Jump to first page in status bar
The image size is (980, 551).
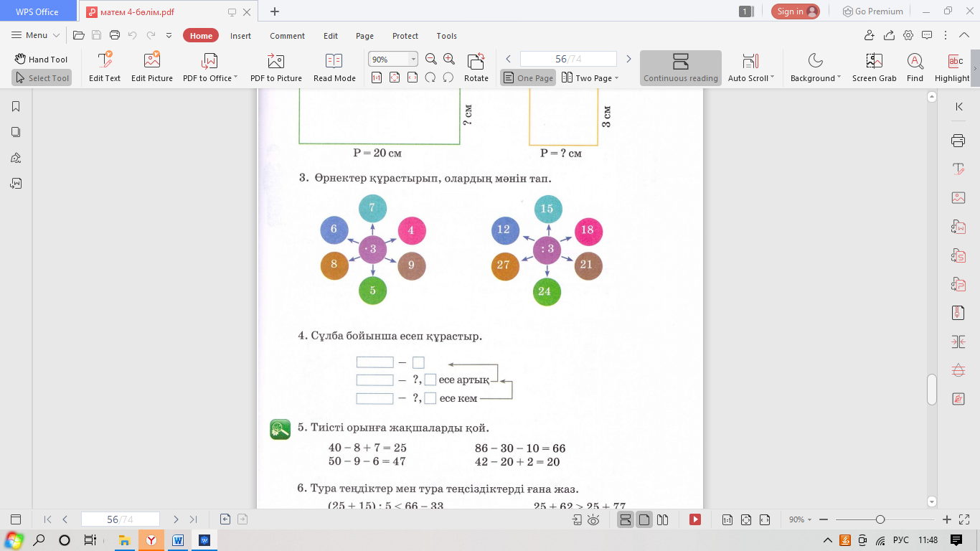click(x=48, y=519)
